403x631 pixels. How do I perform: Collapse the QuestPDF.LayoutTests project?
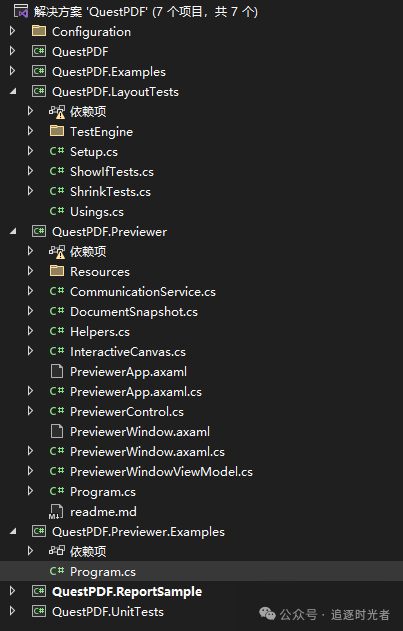point(13,91)
